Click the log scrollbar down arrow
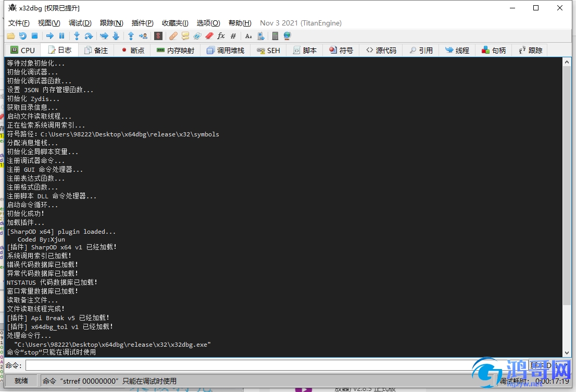 [x=567, y=353]
